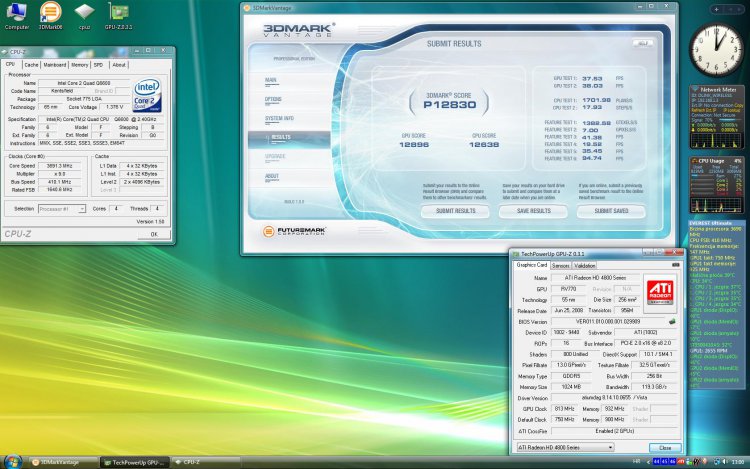Open the SPD tab in CPU-Z
Image resolution: width=750 pixels, height=469 pixels.
click(x=98, y=65)
